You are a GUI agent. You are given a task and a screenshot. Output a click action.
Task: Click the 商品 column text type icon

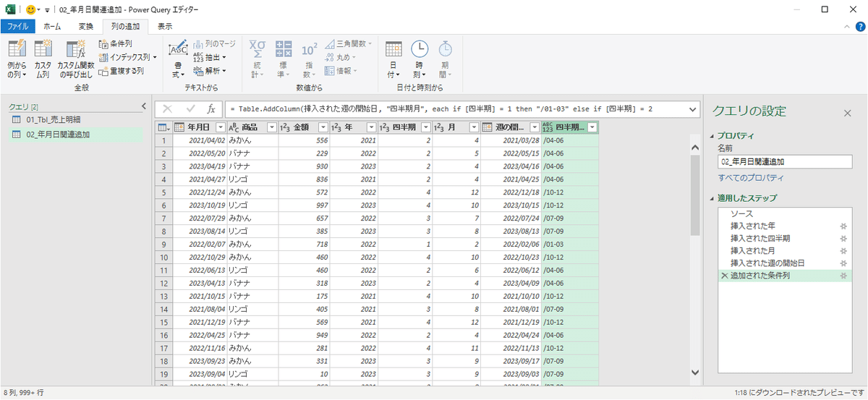234,127
